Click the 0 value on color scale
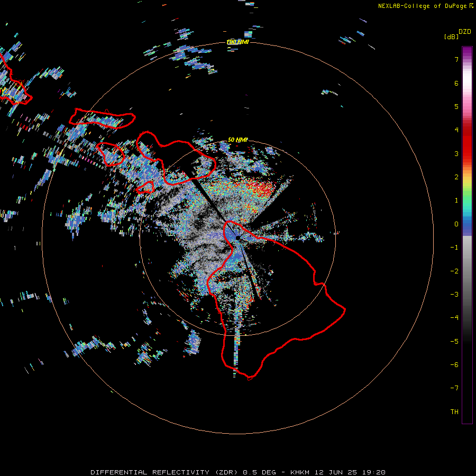The width and height of the screenshot is (476, 476). pyautogui.click(x=456, y=224)
